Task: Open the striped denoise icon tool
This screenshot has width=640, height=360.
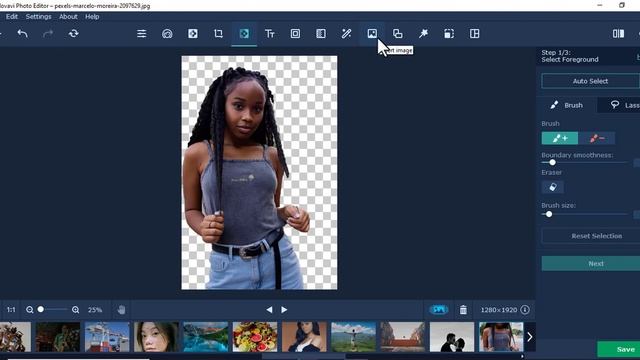Action: (x=321, y=33)
